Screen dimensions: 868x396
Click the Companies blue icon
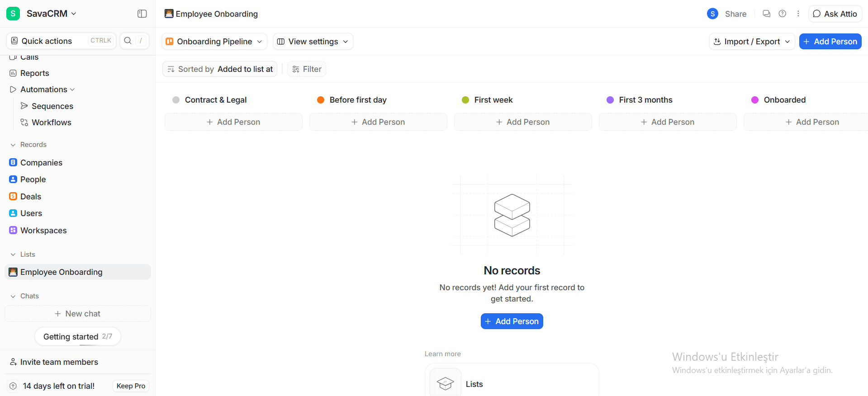pyautogui.click(x=13, y=162)
